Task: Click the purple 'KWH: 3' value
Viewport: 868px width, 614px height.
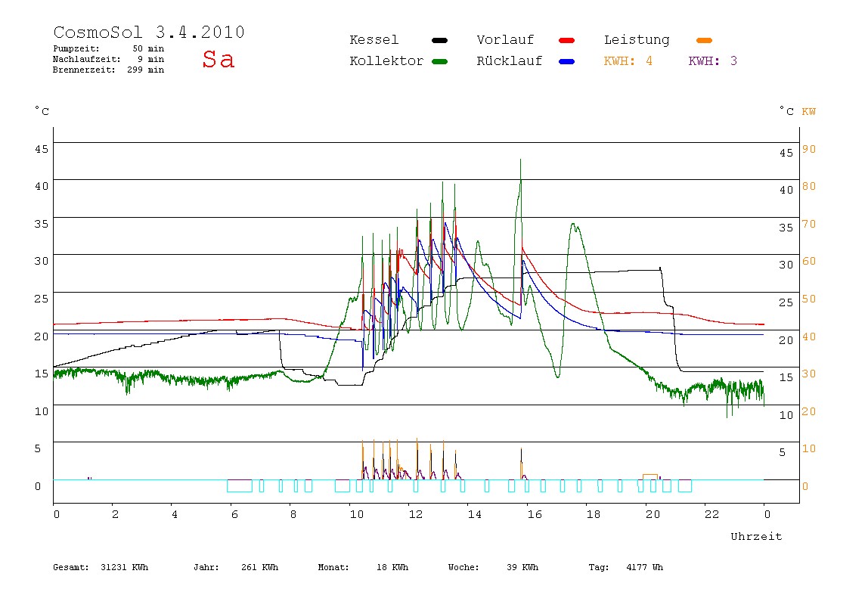Action: 712,61
